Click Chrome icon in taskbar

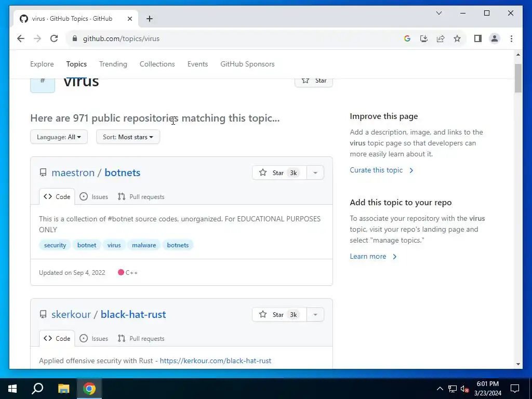click(x=89, y=389)
